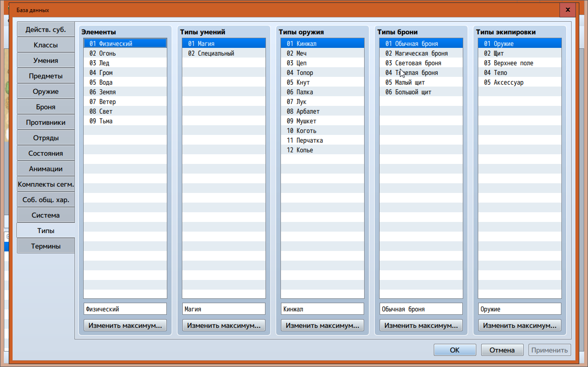
Task: Select weapon type 09 Мушкет
Action: 323,121
